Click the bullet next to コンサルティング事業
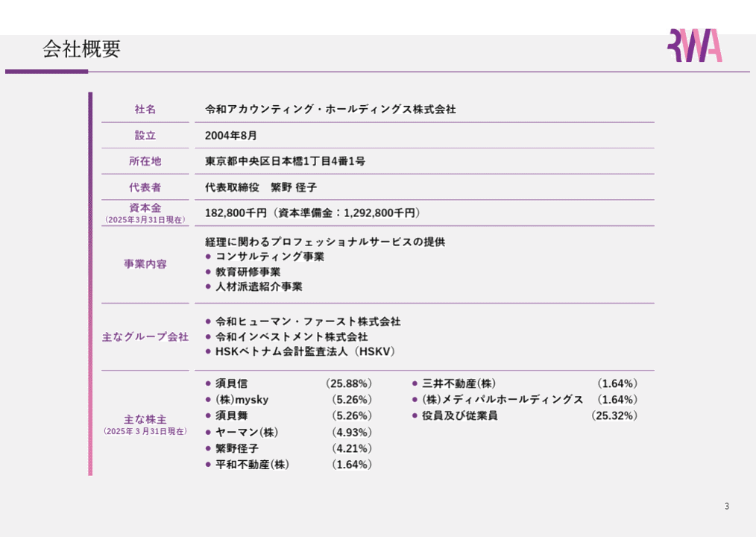 pyautogui.click(x=207, y=257)
